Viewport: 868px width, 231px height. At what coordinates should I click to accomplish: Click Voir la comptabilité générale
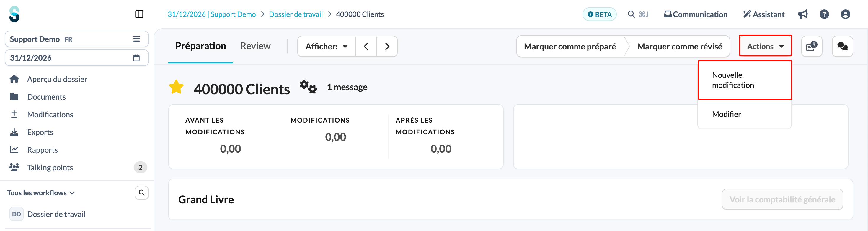[x=782, y=199]
